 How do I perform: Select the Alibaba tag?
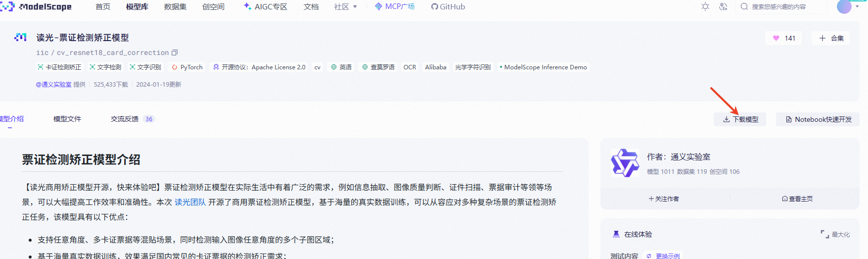(436, 67)
